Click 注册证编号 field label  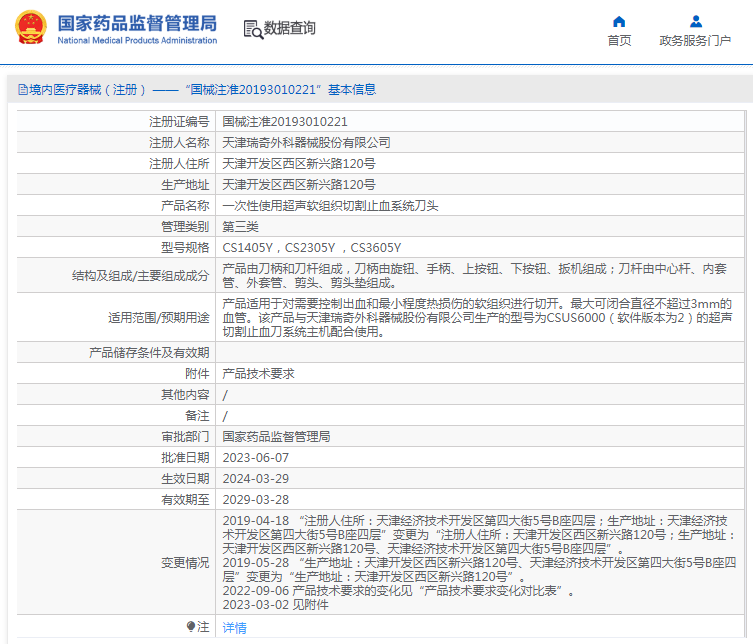179,122
